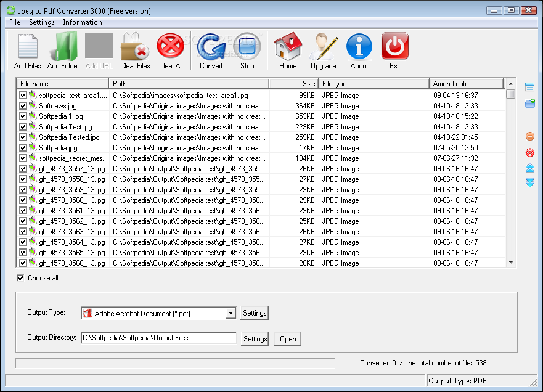Click Settings button beside Output Type
This screenshot has width=543, height=392.
tap(255, 313)
